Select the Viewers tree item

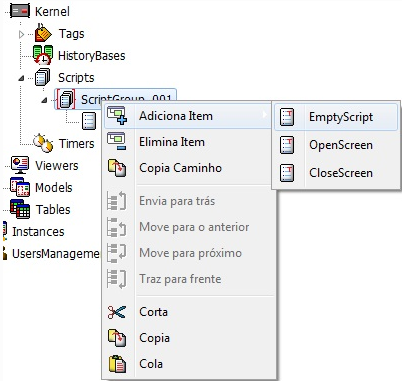[57, 166]
